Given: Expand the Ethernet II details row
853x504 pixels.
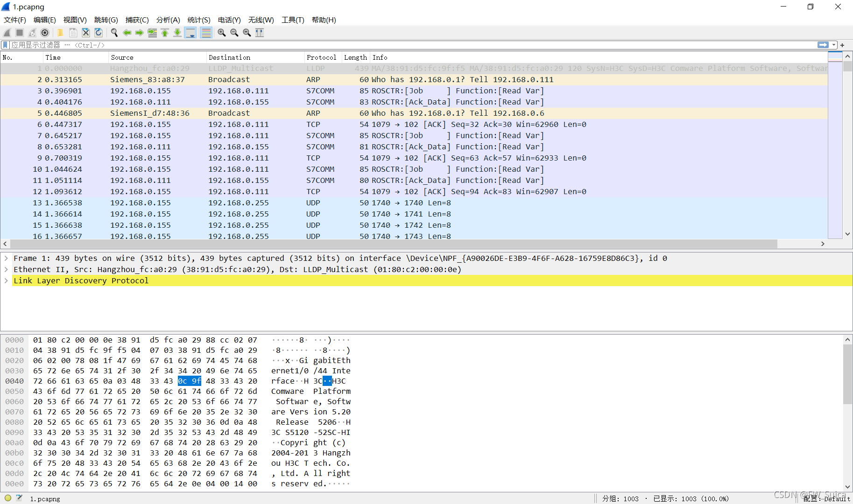Looking at the screenshot, I should coord(6,269).
